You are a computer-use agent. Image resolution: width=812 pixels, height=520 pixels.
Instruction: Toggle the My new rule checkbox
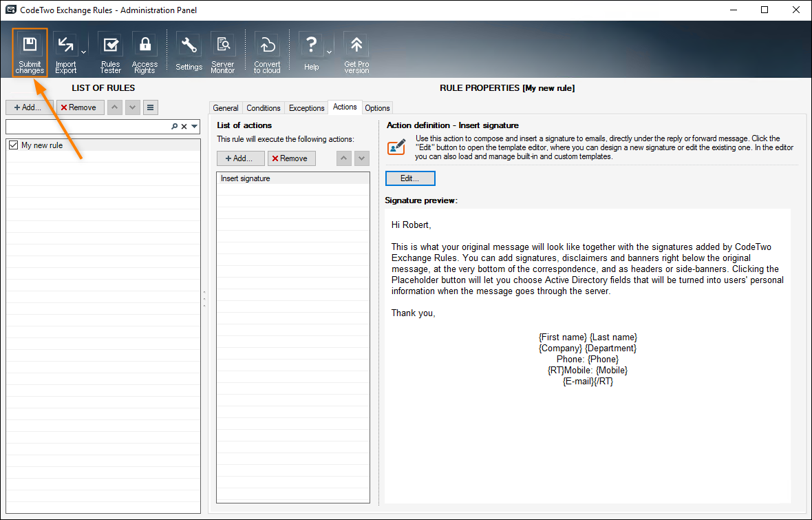pyautogui.click(x=14, y=145)
